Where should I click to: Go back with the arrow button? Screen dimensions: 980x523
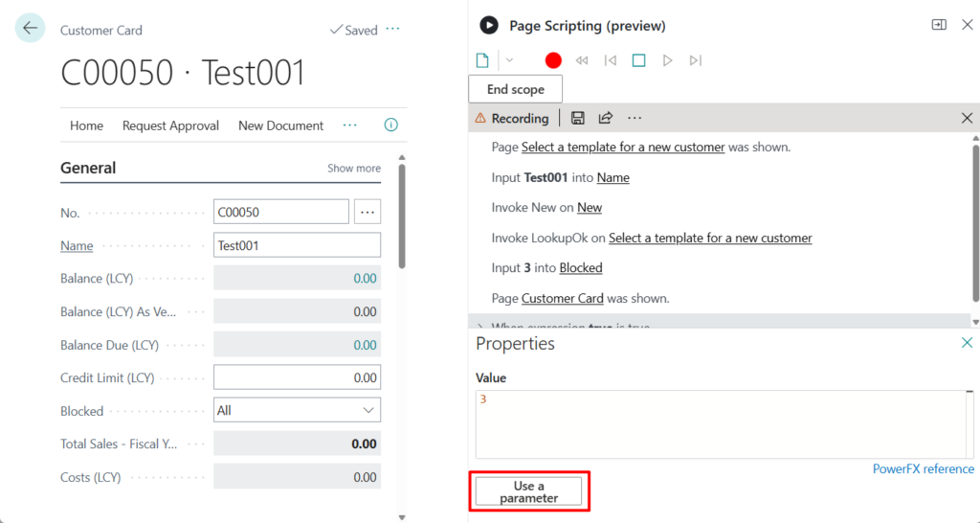pos(30,29)
